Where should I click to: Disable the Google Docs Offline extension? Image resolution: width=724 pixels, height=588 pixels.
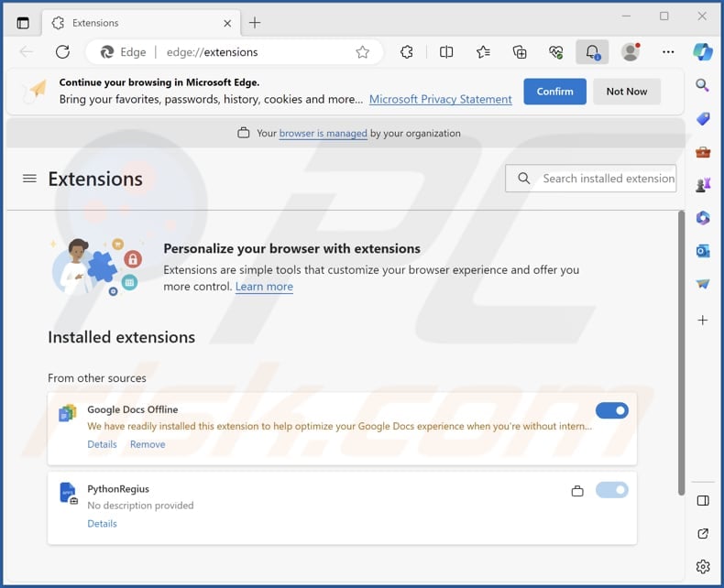pos(612,410)
